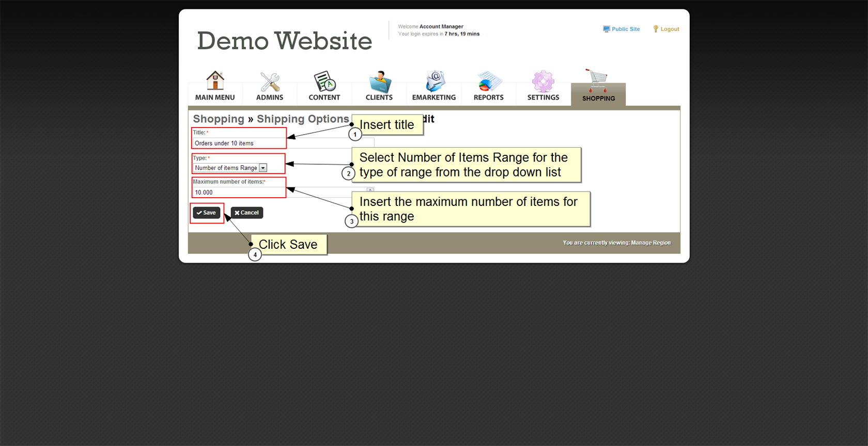Focus the Maximum number of items field

(239, 193)
